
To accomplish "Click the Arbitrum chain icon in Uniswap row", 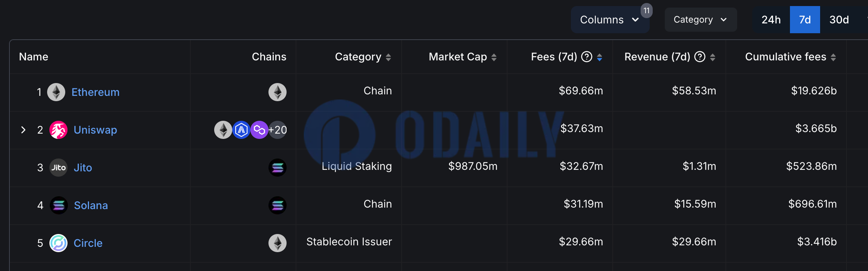I will (x=241, y=130).
